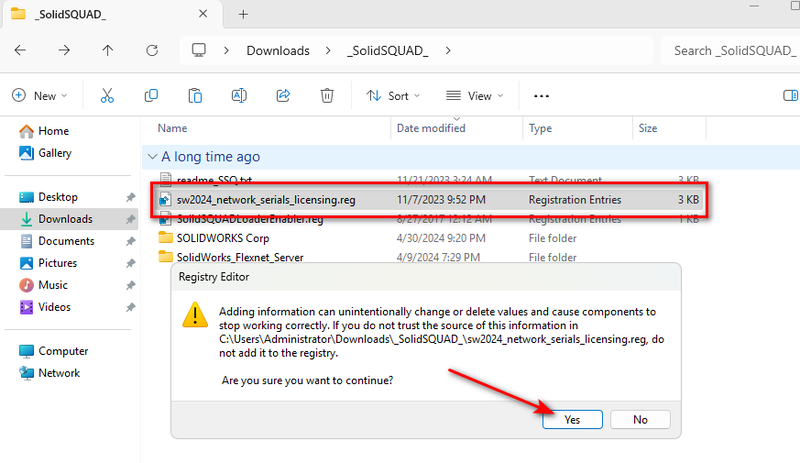
Task: Click the Cut scissors icon
Action: (x=107, y=95)
